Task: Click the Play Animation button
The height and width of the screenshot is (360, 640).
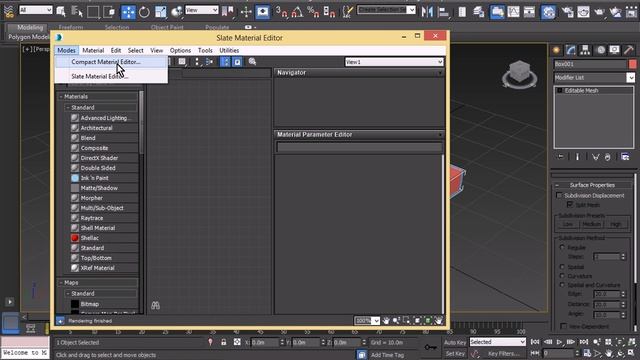Action: coord(559,342)
